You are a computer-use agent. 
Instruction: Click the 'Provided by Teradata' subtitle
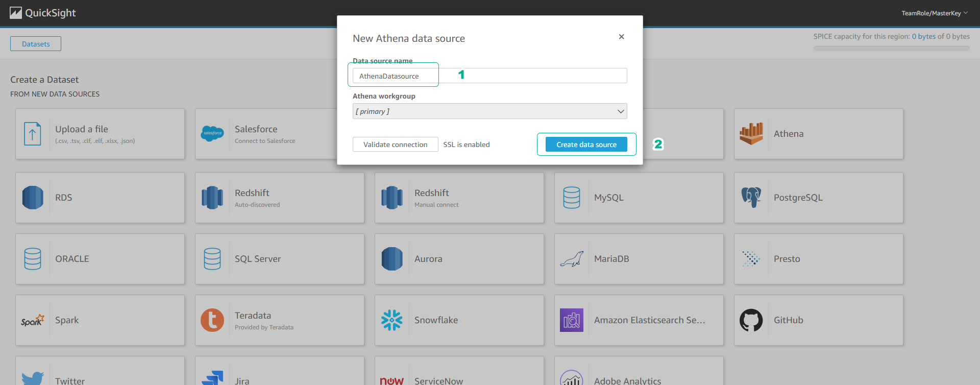pos(264,327)
